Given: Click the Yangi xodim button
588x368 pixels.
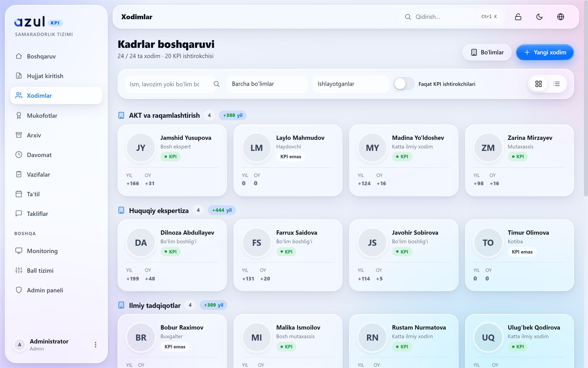Looking at the screenshot, I should pyautogui.click(x=545, y=52).
